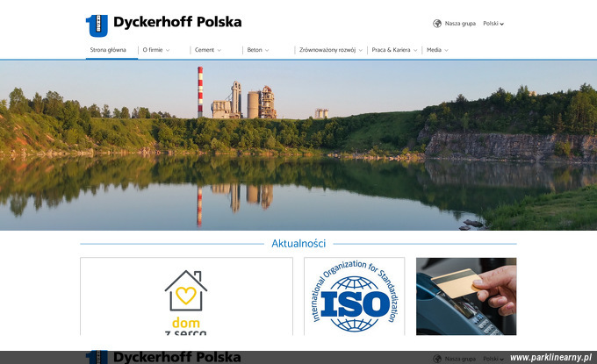
Task: Click the Dyckerhoff Polska header title
Action: coord(177,22)
